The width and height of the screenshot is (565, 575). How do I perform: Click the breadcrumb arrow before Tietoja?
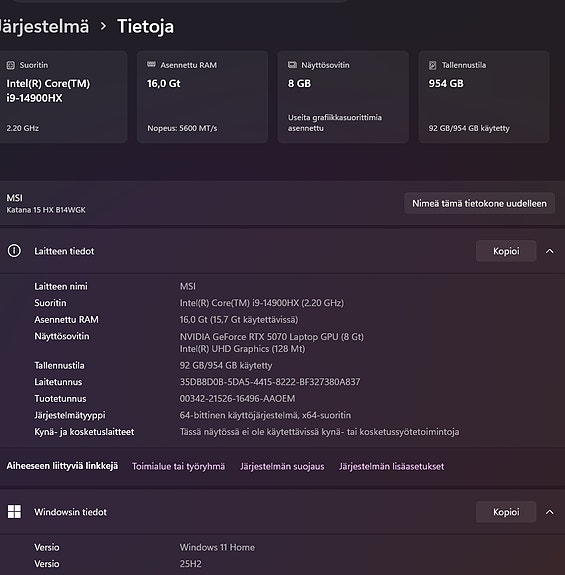(x=103, y=26)
